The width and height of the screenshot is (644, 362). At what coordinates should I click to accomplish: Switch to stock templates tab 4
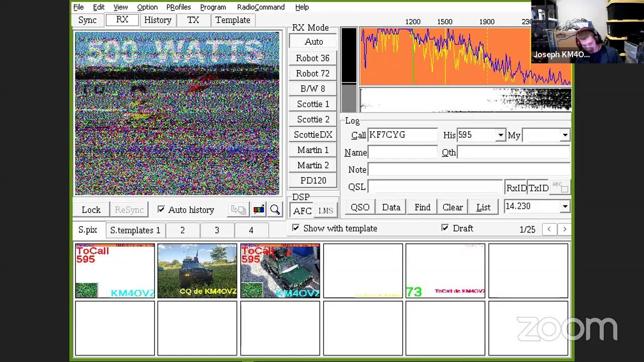pyautogui.click(x=251, y=230)
